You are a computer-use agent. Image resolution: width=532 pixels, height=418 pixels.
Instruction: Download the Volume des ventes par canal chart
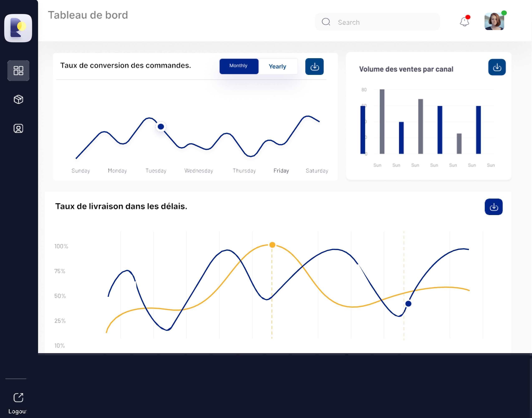pos(497,67)
